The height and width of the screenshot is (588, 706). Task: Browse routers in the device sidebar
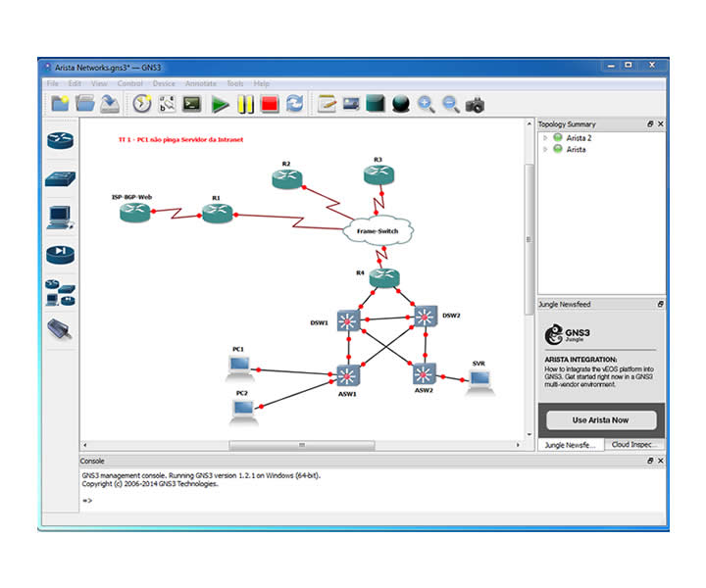[60, 140]
